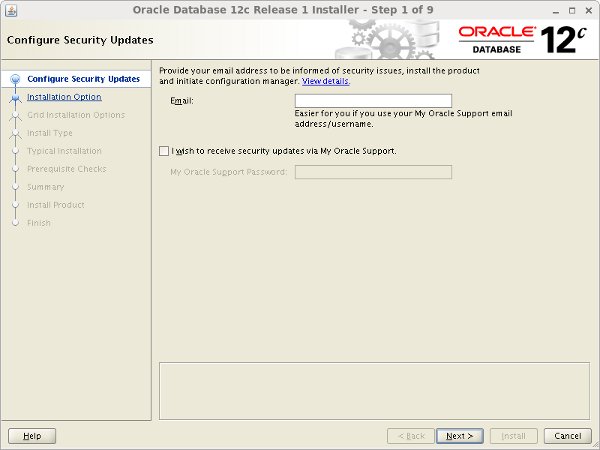Viewport: 600px width, 450px height.
Task: Click the Prerequisite Checks step
Action: point(67,169)
